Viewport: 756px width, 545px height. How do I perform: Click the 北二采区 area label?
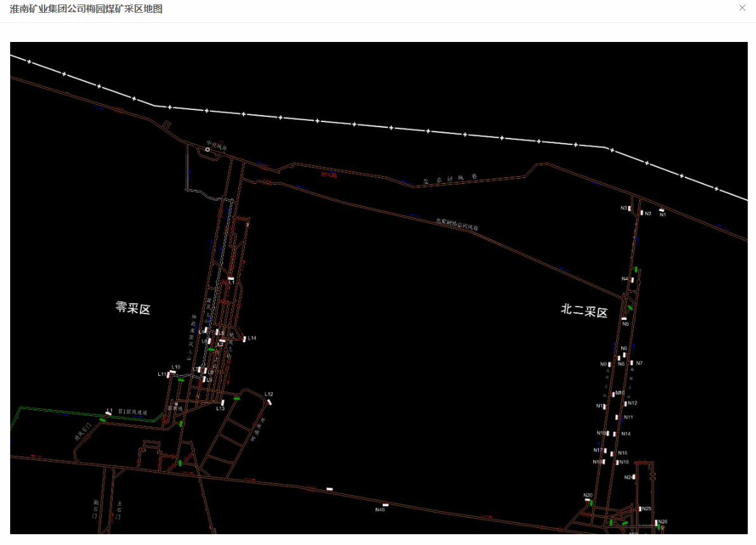pyautogui.click(x=584, y=311)
